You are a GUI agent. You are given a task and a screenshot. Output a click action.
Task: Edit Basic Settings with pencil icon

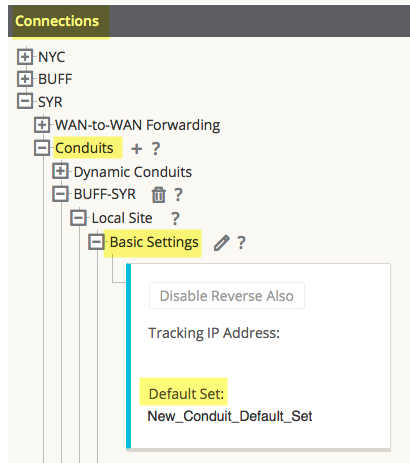pos(222,243)
